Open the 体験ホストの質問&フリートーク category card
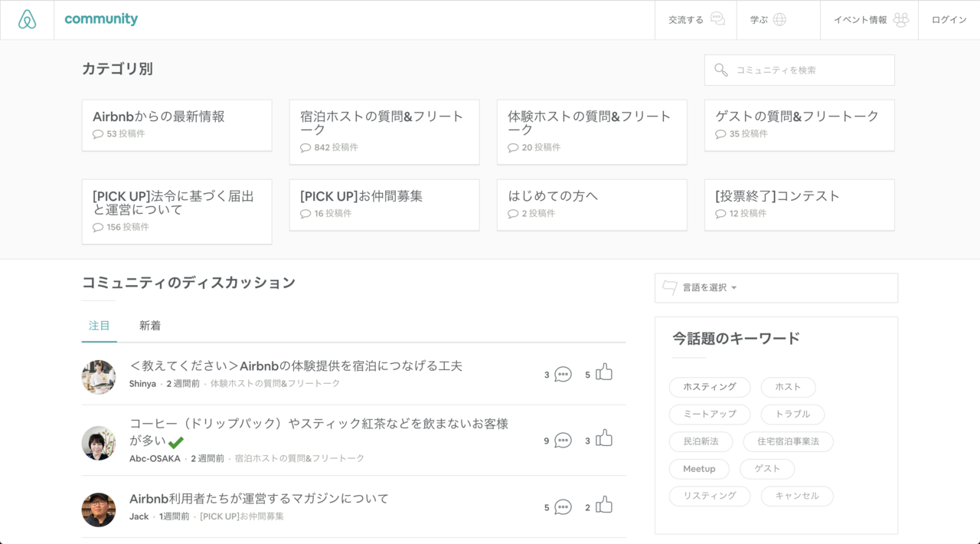This screenshot has height=544, width=980. (x=592, y=132)
